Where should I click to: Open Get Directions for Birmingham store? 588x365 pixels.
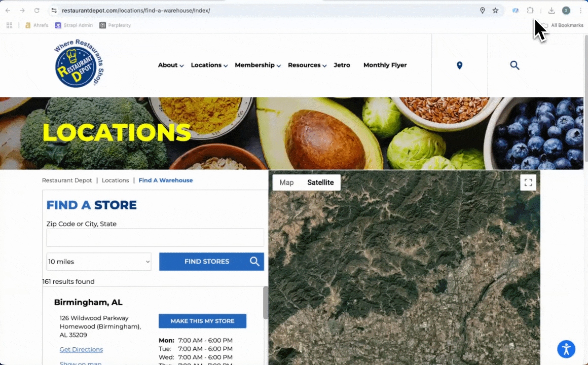pos(81,350)
